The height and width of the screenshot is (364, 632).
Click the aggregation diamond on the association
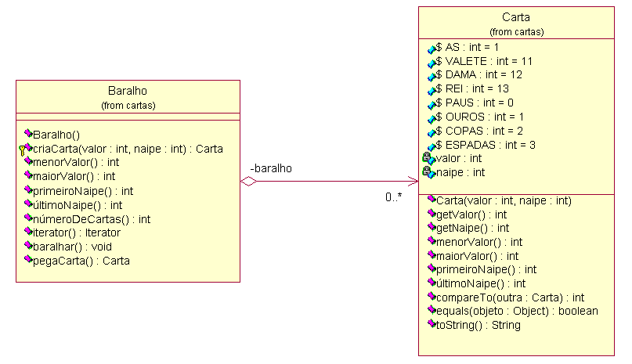[x=249, y=182]
